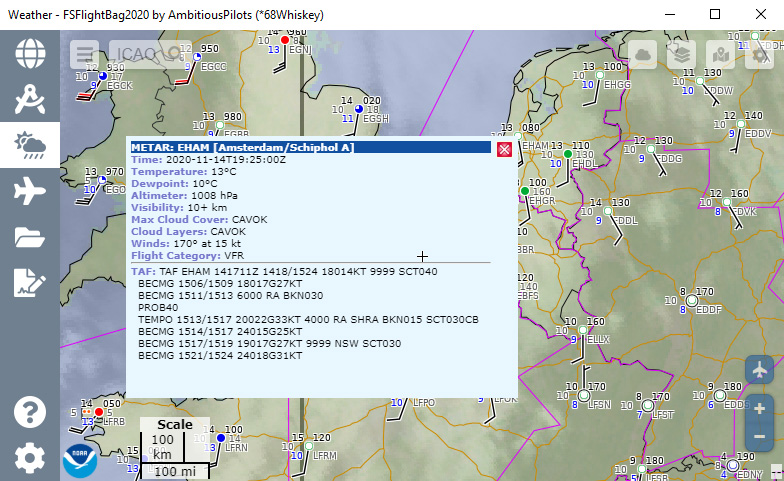Click the ELLX station marker
784x481 pixels.
pos(582,330)
